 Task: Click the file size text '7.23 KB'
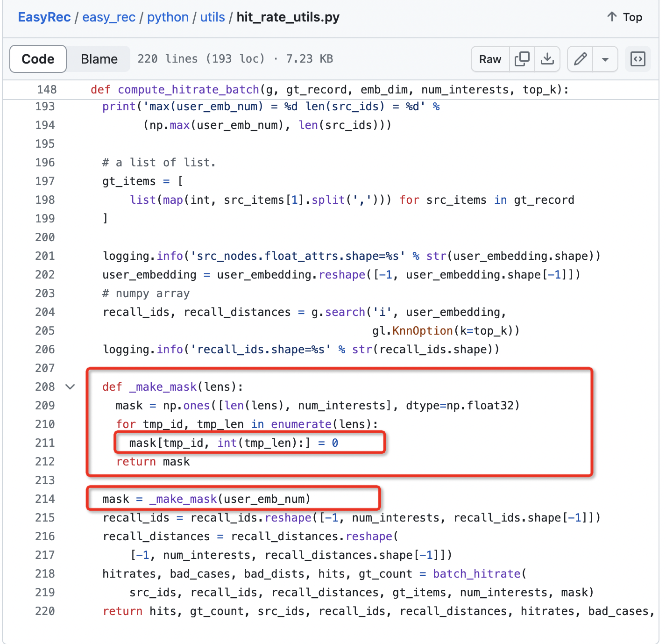click(309, 59)
